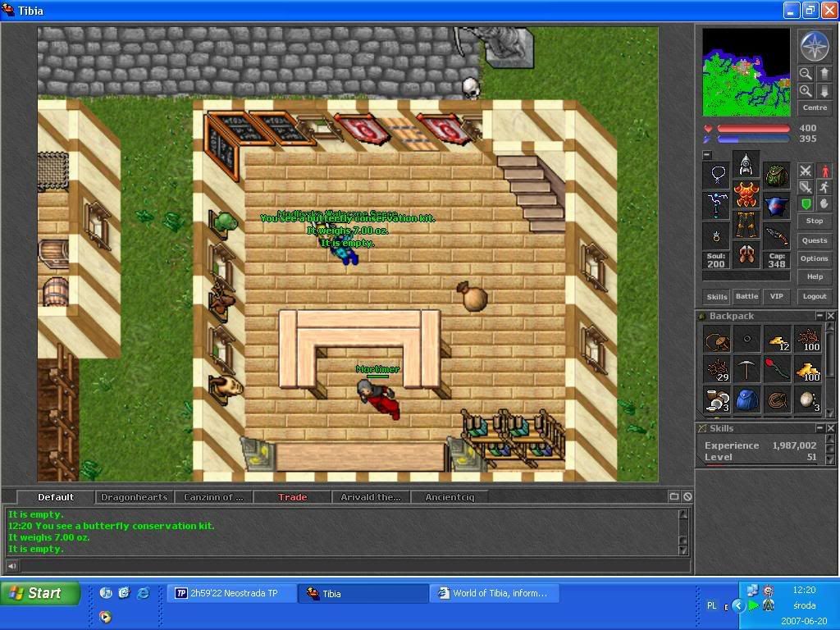Image resolution: width=840 pixels, height=630 pixels.
Task: Enable balanced fighting mode (sword and shield)
Action: 806,187
